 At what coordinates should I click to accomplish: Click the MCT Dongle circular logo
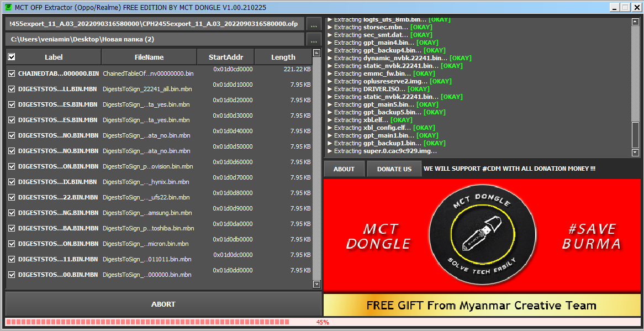[483, 233]
